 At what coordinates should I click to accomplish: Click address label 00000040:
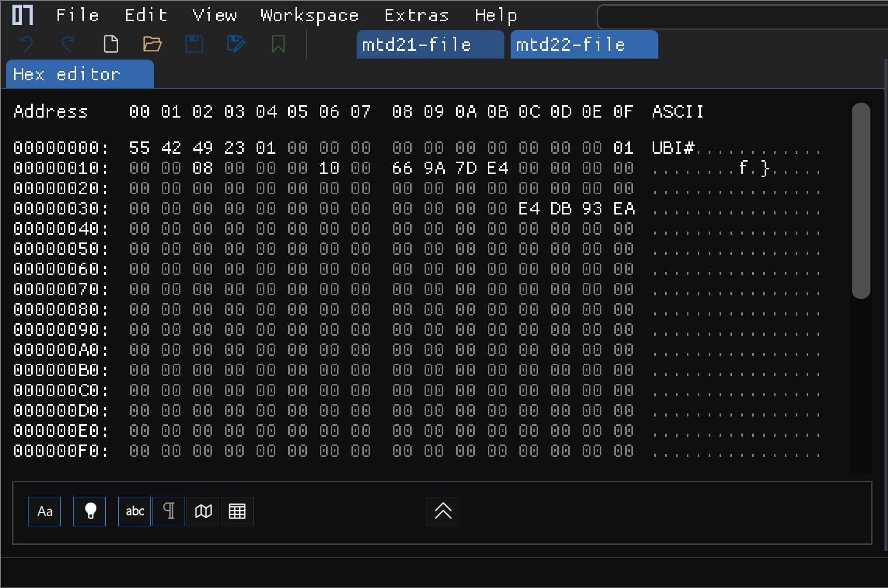[61, 229]
